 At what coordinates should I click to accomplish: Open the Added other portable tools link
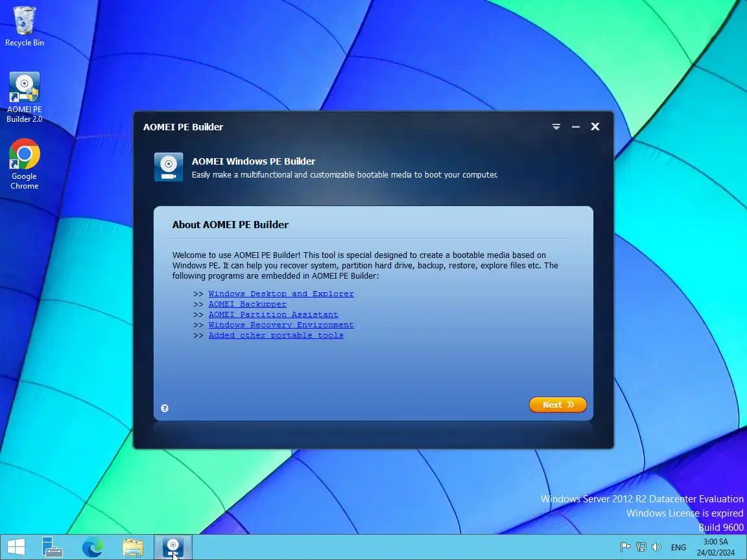point(276,336)
